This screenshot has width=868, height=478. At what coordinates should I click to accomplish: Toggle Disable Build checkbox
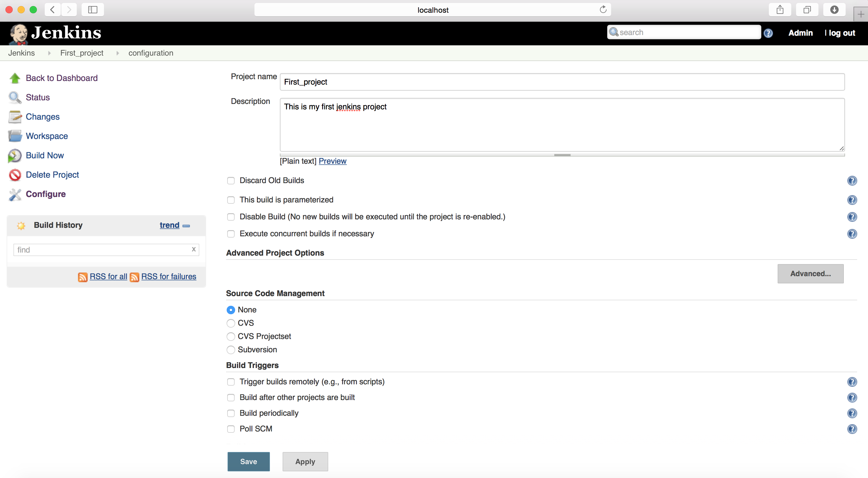coord(231,217)
